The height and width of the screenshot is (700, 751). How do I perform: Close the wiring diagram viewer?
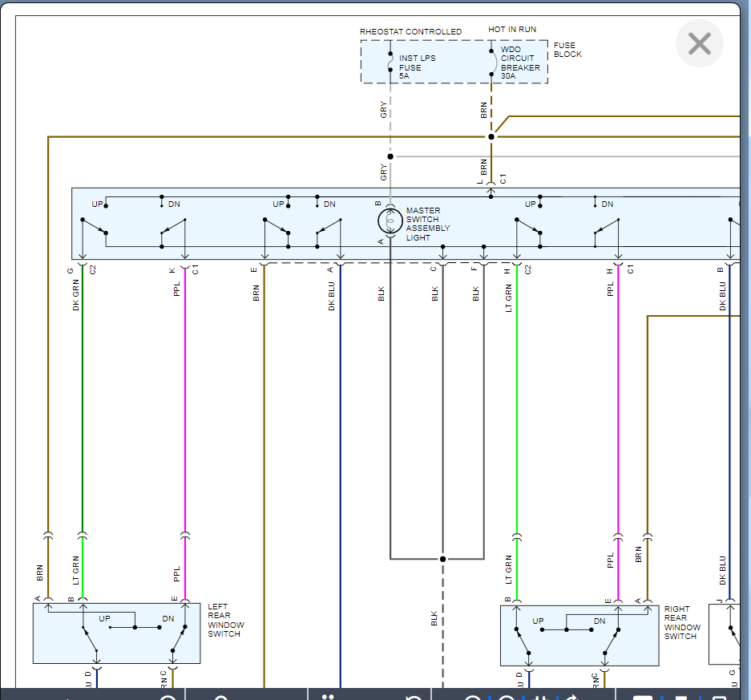[x=699, y=43]
